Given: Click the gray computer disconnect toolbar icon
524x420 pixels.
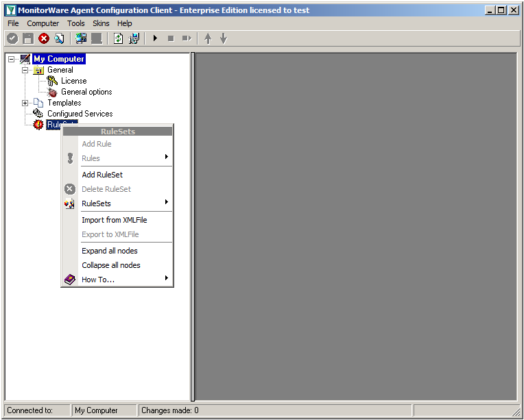Looking at the screenshot, I should coord(97,38).
